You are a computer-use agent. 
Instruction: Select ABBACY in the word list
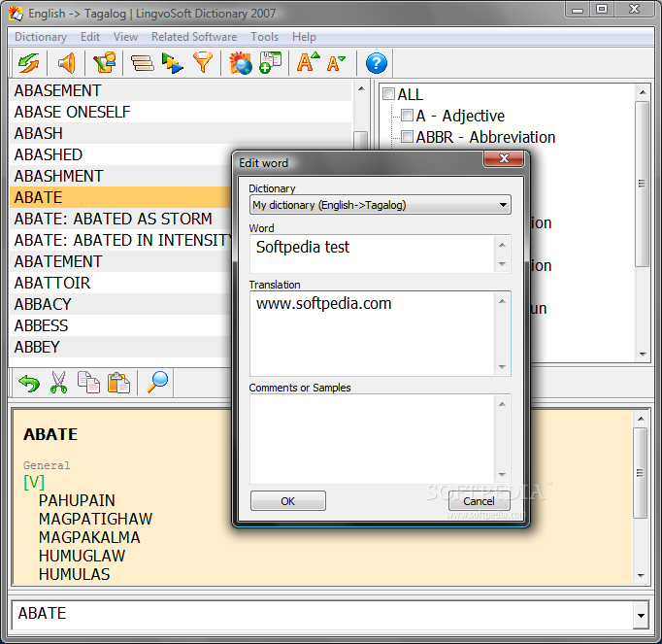pyautogui.click(x=120, y=304)
